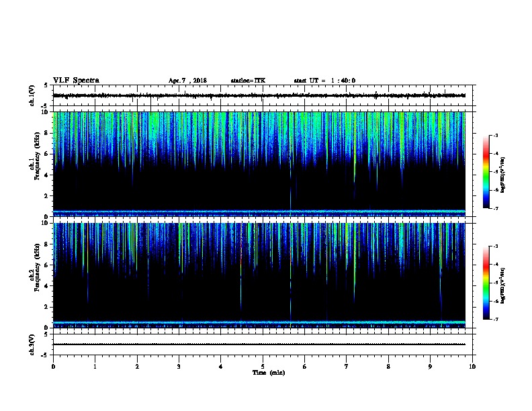Viewport: 532px width, 411px height.
Task: Click time axis tick label 10
Action: 472,367
